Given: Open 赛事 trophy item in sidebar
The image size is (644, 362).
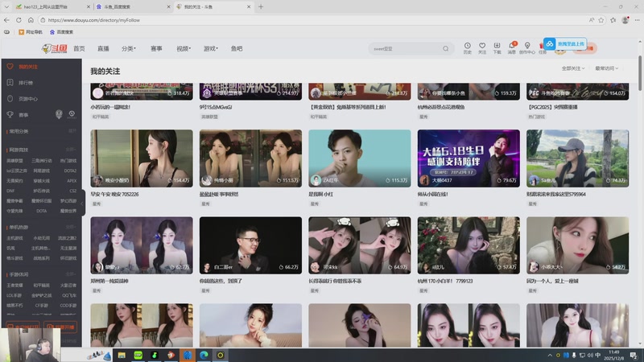Looking at the screenshot, I should (23, 115).
